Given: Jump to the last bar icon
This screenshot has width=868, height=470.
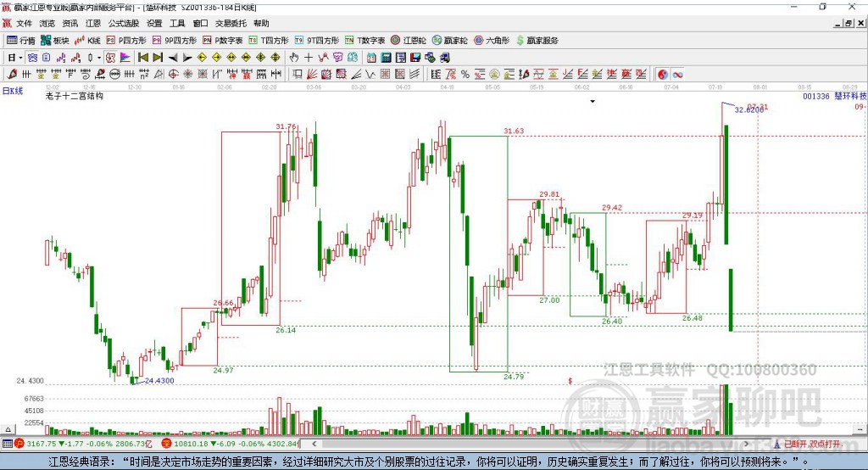Looking at the screenshot, I should pyautogui.click(x=158, y=57).
